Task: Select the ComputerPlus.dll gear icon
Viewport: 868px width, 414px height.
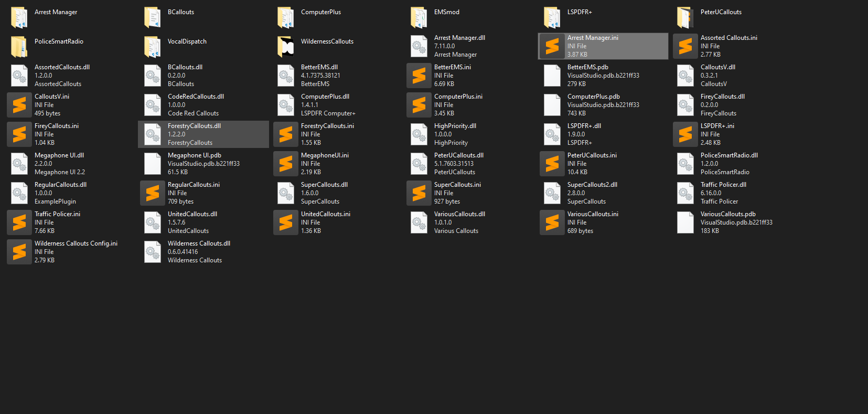Action: pos(286,105)
